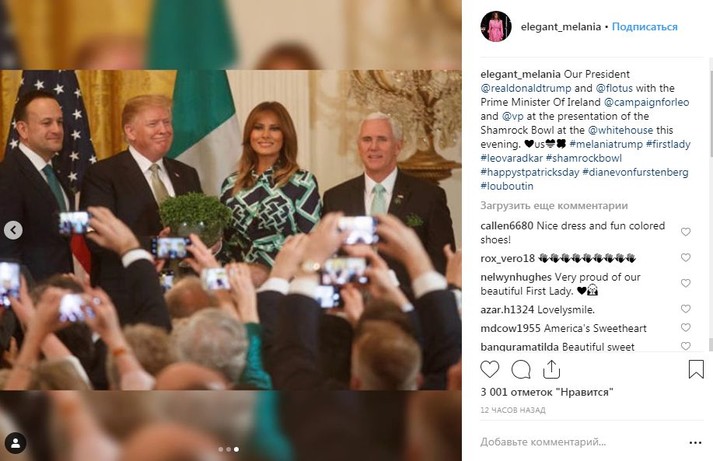Like the azar.h1324 comment heart

point(686,309)
